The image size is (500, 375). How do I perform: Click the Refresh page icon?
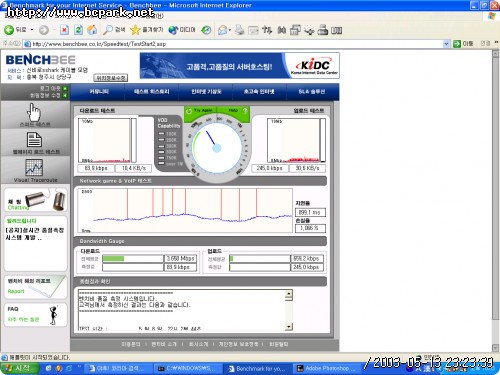coord(78,30)
